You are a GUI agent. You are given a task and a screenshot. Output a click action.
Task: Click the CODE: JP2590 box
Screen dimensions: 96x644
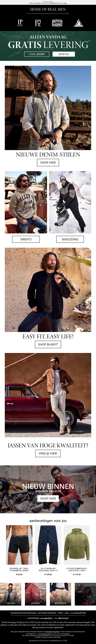[x=37, y=54]
